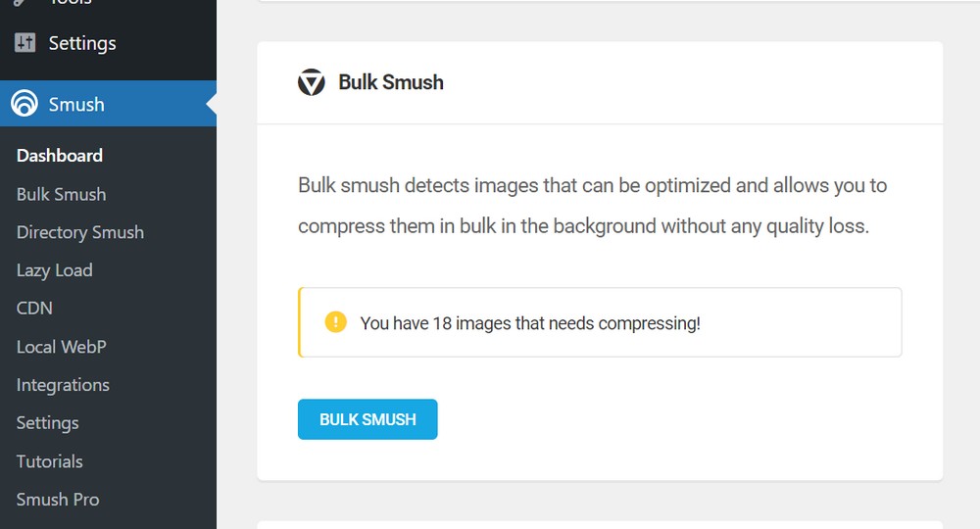Click the blue BULK SMUSH button

pyautogui.click(x=367, y=419)
